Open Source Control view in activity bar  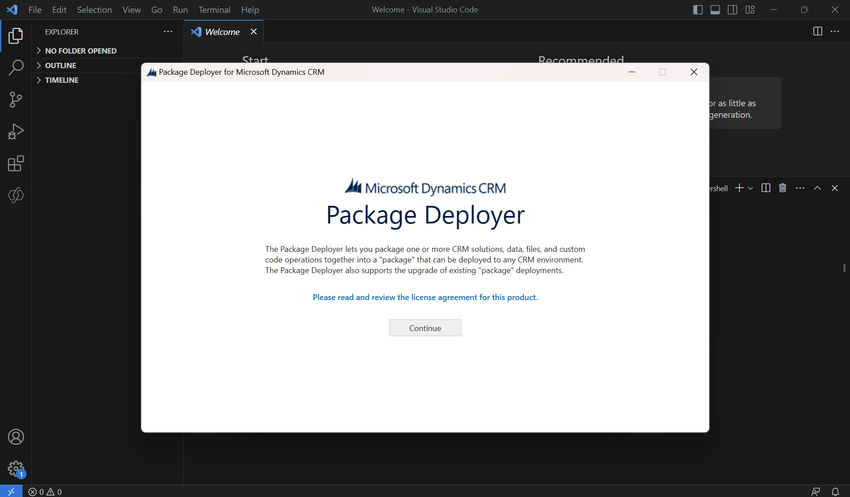click(x=16, y=99)
